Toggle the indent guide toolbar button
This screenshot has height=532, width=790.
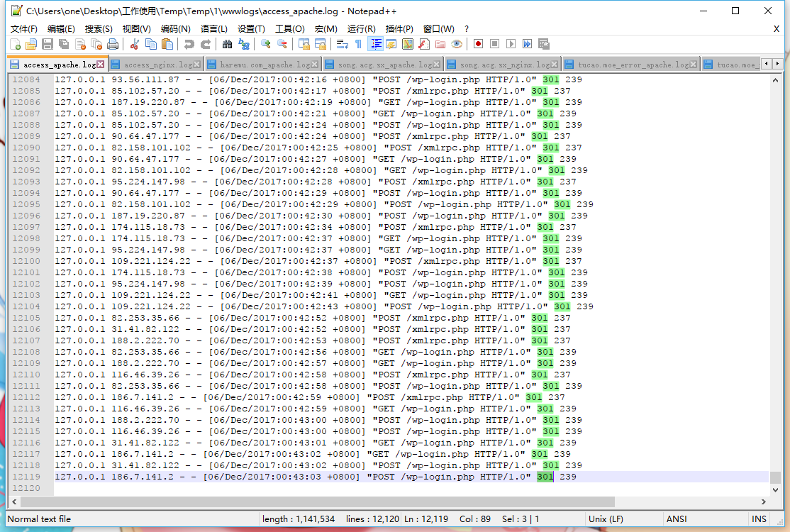(x=375, y=44)
